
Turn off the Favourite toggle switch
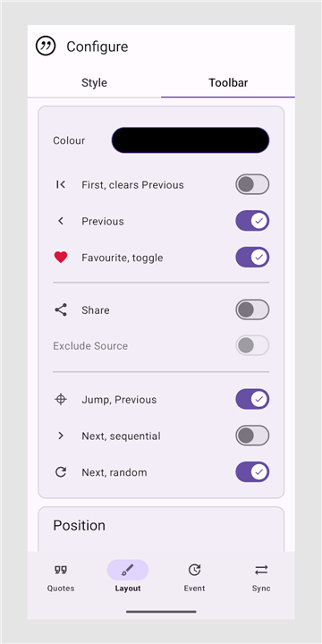coord(252,258)
